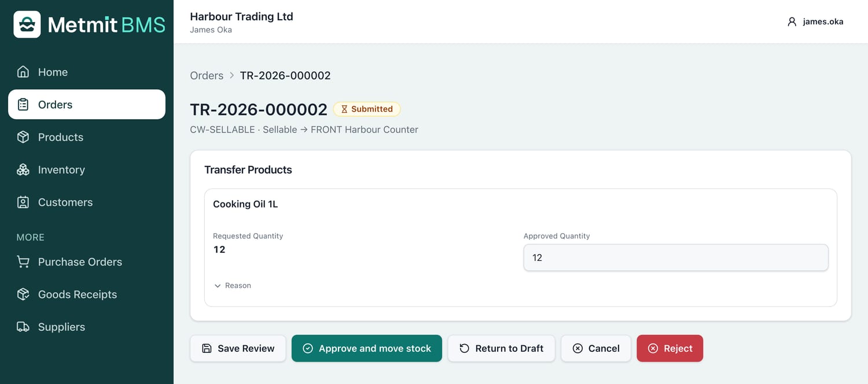Click the hourglass icon in Submitted badge
868x384 pixels.
pos(344,109)
